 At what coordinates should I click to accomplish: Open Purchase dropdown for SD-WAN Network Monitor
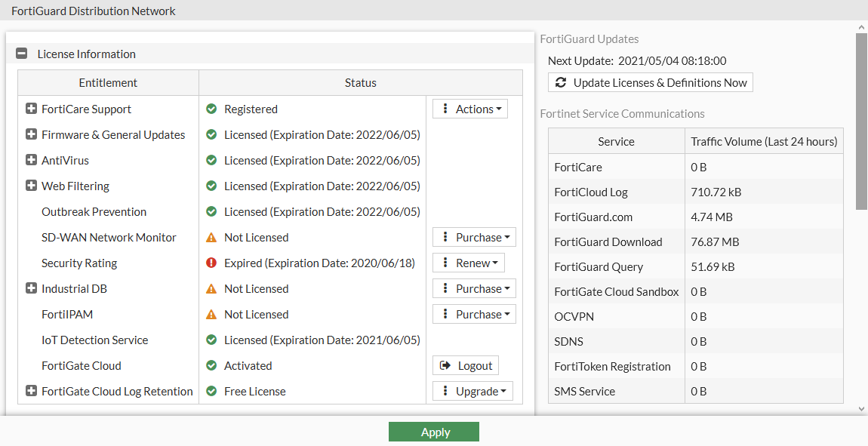point(474,237)
